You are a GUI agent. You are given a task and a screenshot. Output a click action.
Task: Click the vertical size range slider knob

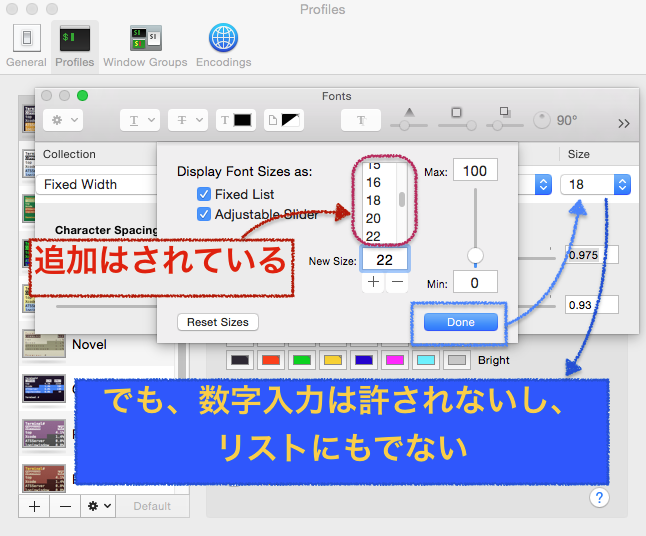[475, 255]
